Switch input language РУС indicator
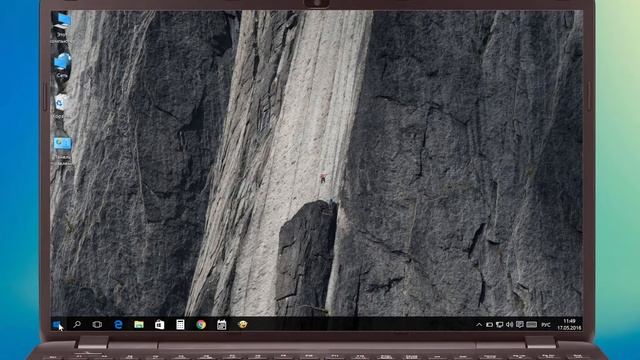The width and height of the screenshot is (640, 360). click(x=546, y=325)
